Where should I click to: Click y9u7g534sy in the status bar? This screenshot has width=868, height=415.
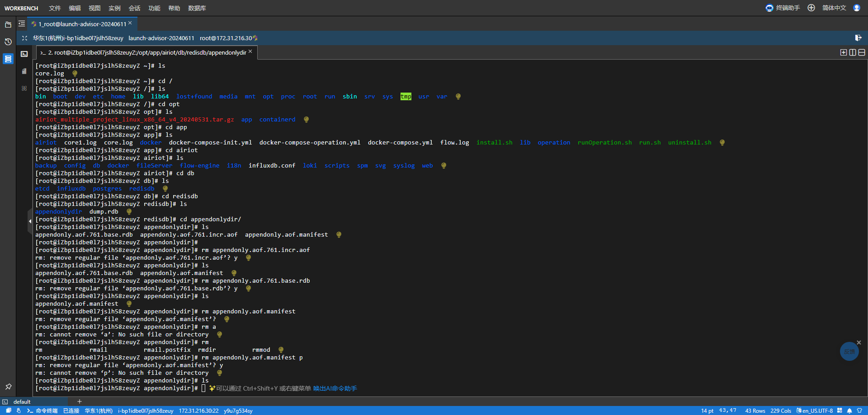[x=238, y=410]
